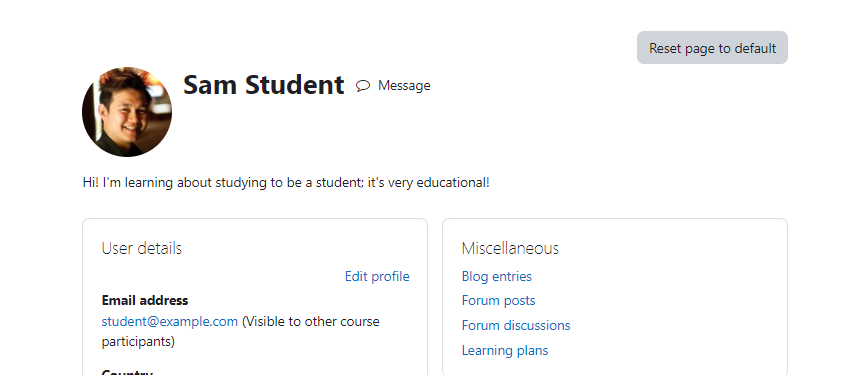Go to Forum posts
Image resolution: width=857 pixels, height=375 pixels.
coord(498,301)
